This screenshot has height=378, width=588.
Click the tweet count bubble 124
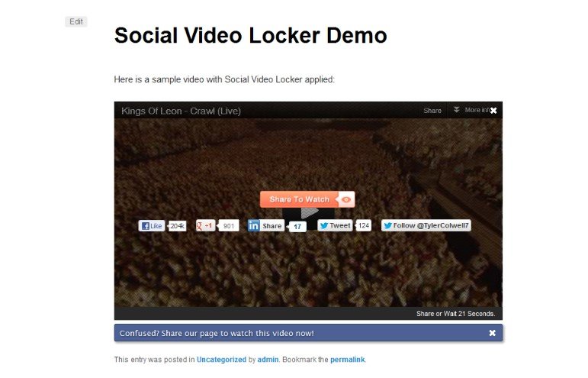pyautogui.click(x=363, y=225)
